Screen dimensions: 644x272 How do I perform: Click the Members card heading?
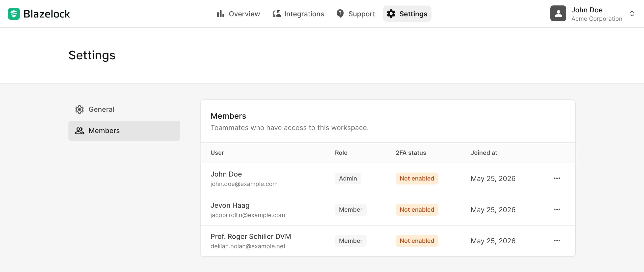228,116
